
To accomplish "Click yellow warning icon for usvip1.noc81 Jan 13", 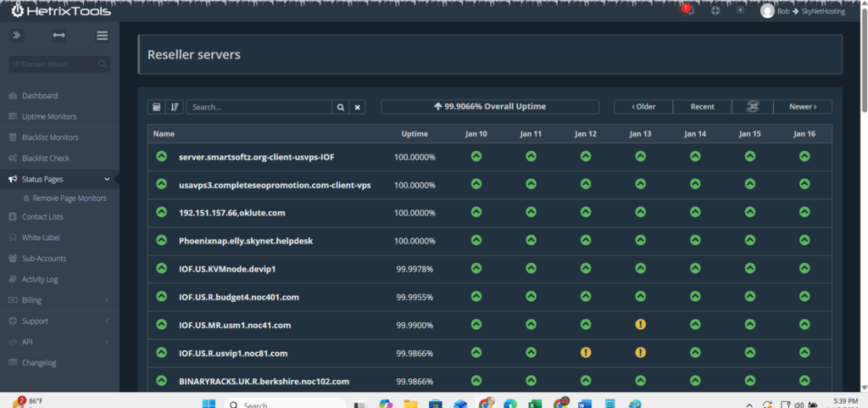I will tap(641, 352).
